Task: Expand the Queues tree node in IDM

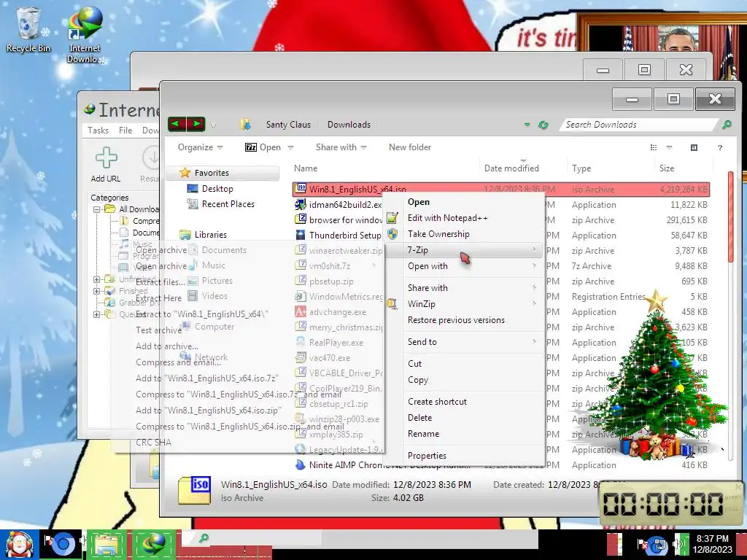Action: (x=97, y=314)
